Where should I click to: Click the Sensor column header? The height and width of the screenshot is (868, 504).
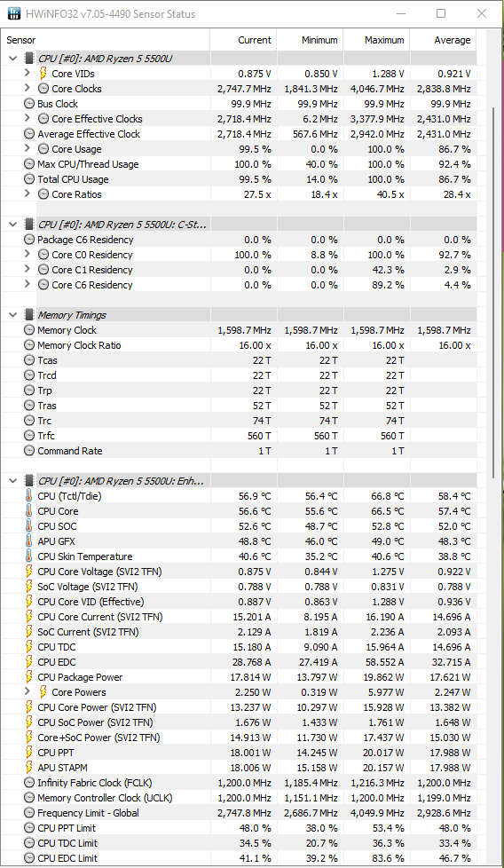pyautogui.click(x=106, y=40)
